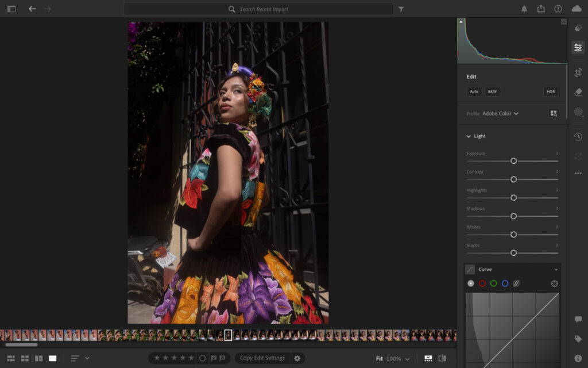
Task: Switch to square grid view
Action: point(25,358)
